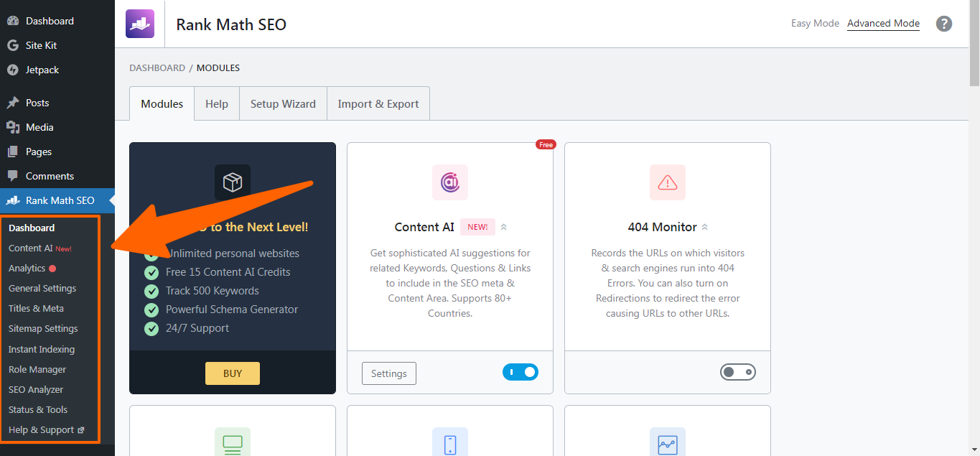Click the blue analytics chart module icon
Screen dimensions: 980x456
click(x=668, y=442)
